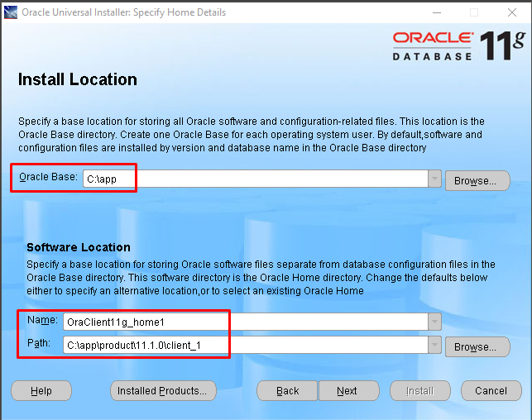
Task: Expand the Oracle Base dropdown arrow
Action: 434,179
